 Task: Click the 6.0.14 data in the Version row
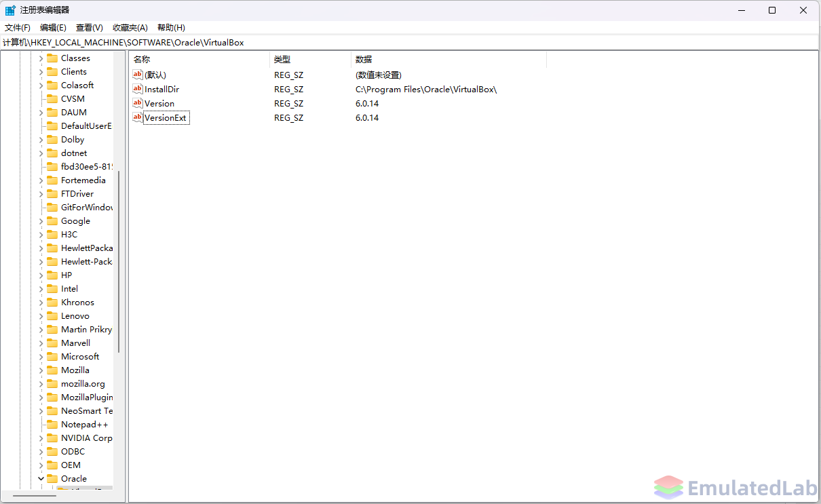[x=367, y=104]
